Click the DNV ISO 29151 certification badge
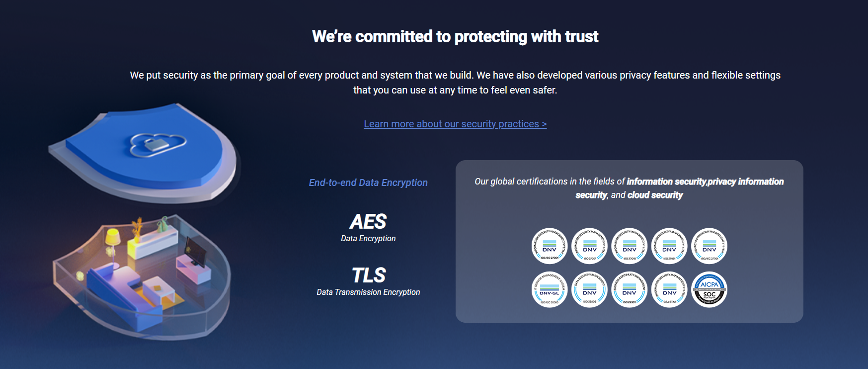This screenshot has height=369, width=868. click(x=669, y=246)
